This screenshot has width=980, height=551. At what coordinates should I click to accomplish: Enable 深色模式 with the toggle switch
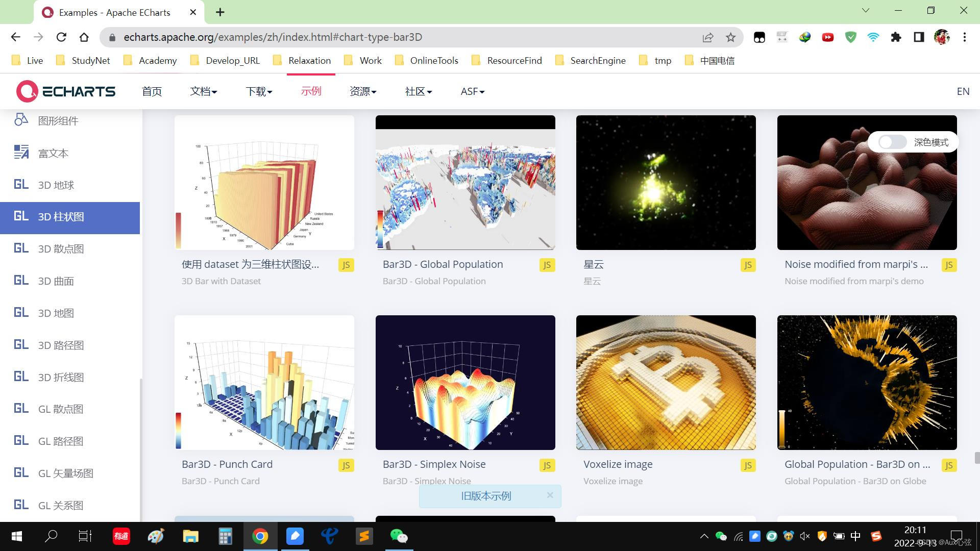click(x=891, y=142)
